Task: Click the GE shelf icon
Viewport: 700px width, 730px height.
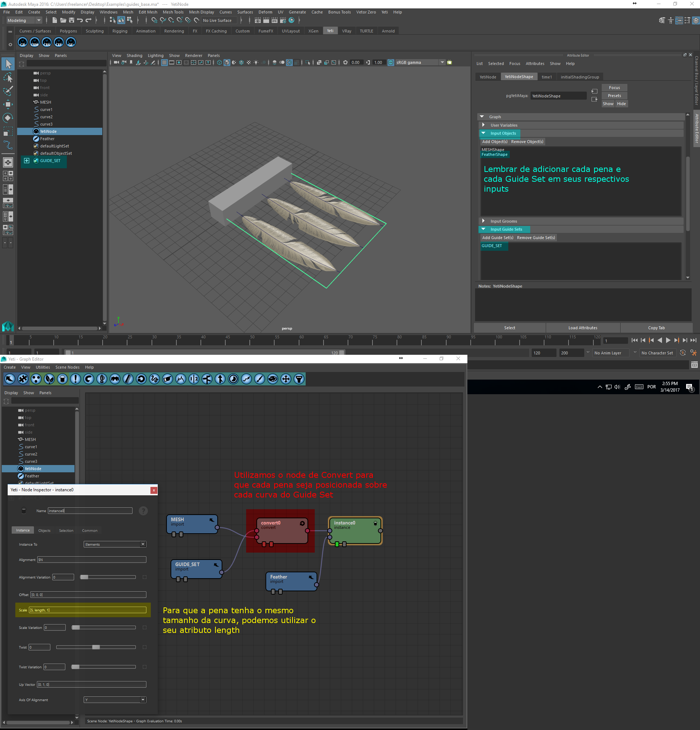Action: click(x=71, y=42)
